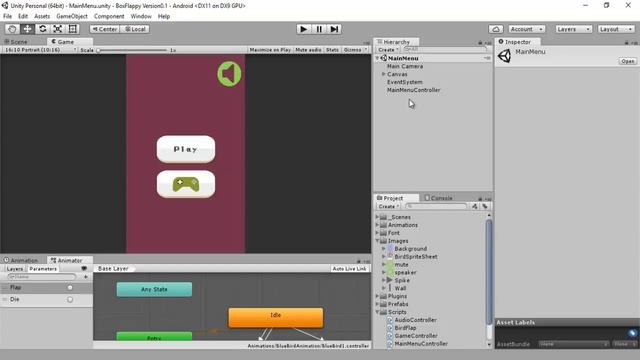
Task: Start Play mode
Action: tap(303, 29)
